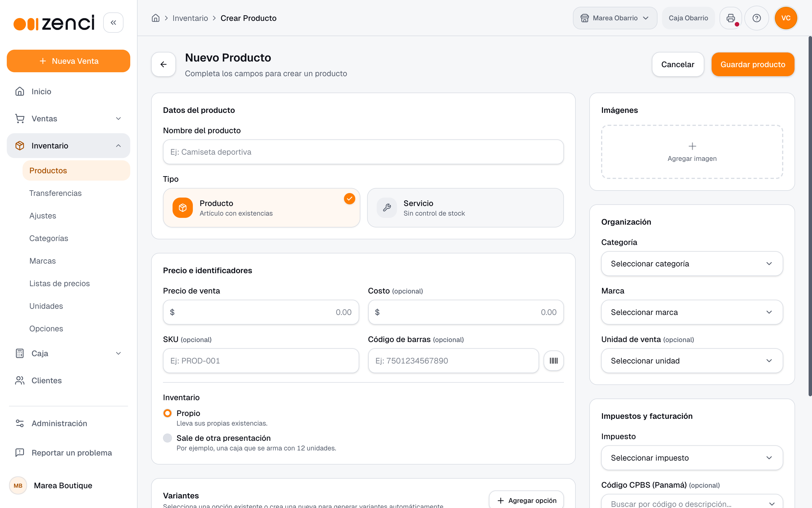Click the MB Marea Boutique avatar

click(x=18, y=485)
